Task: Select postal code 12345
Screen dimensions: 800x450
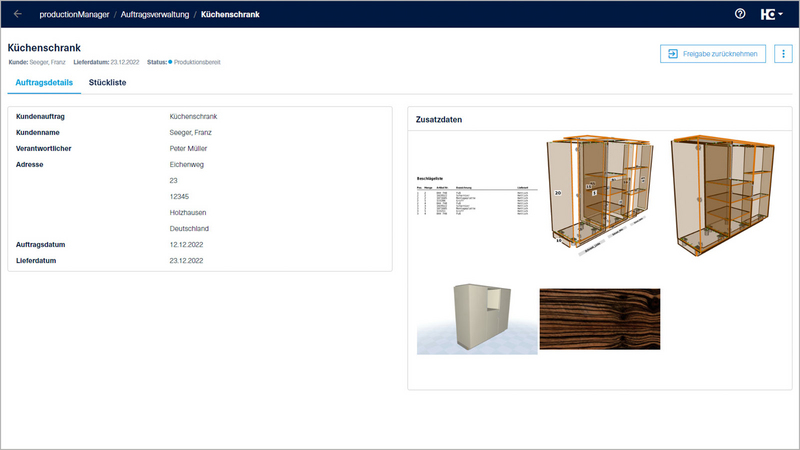Action: (179, 196)
